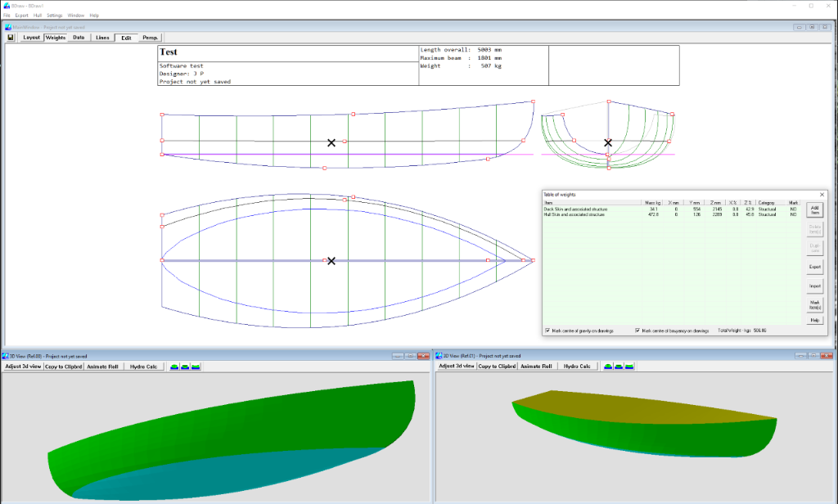Viewport: 838px width, 504px height.
Task: Click third boat view icon in left 3D view
Action: click(x=196, y=367)
